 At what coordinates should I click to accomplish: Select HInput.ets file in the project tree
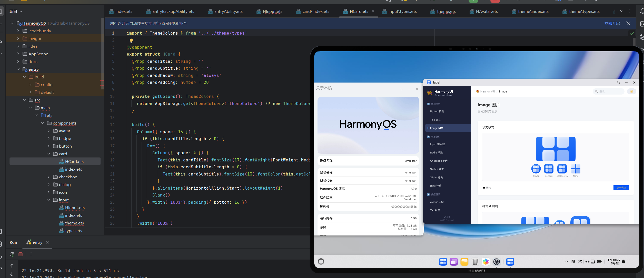click(x=72, y=208)
